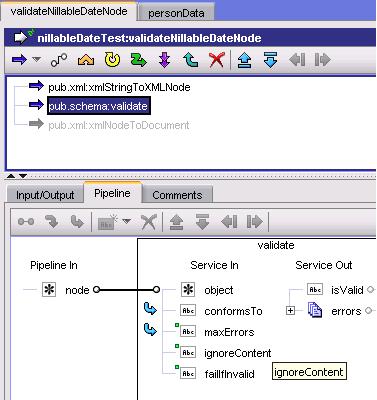Insert a LOOP step with the yellow circular icon
Screen dimensions: 377x400
(x=112, y=60)
